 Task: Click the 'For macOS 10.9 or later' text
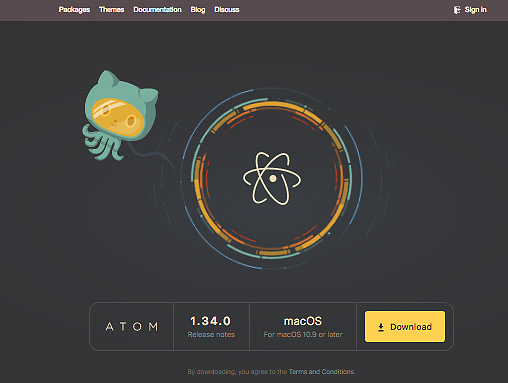[303, 334]
